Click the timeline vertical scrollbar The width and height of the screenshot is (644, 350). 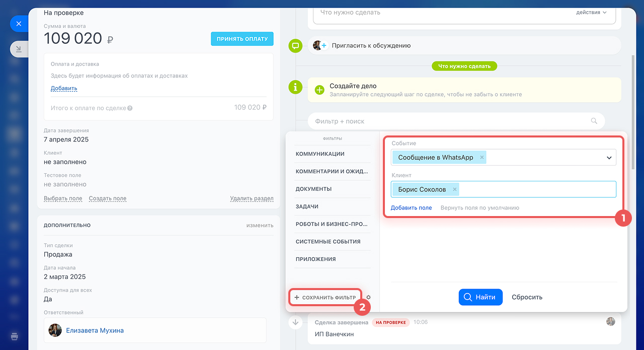pos(633,112)
